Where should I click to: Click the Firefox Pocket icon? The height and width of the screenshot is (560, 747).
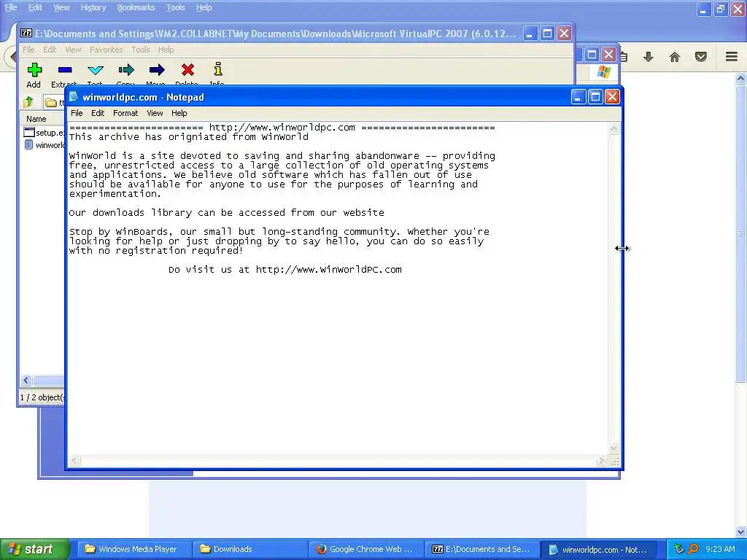click(x=700, y=57)
